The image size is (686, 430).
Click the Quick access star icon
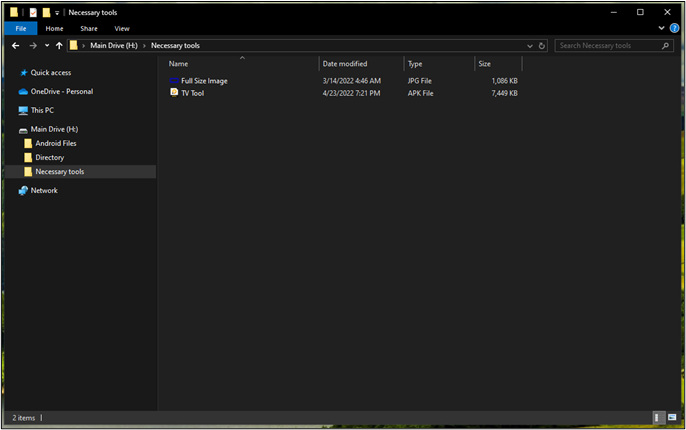pyautogui.click(x=23, y=73)
